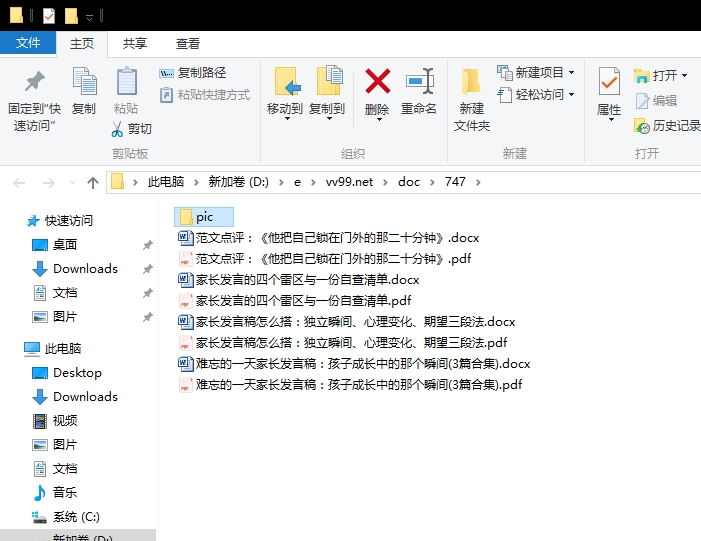Open pinned 图片 under quick access
Image resolution: width=701 pixels, height=541 pixels.
(x=55, y=317)
